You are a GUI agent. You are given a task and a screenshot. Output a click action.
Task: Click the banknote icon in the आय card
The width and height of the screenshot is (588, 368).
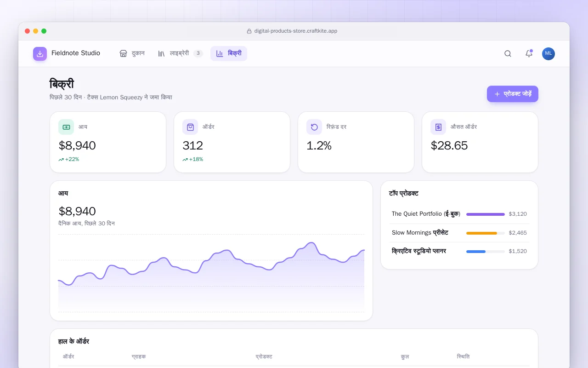pos(66,127)
